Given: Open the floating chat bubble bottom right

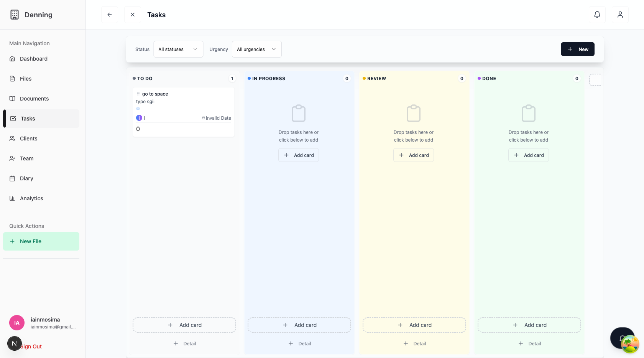Looking at the screenshot, I should 622,338.
